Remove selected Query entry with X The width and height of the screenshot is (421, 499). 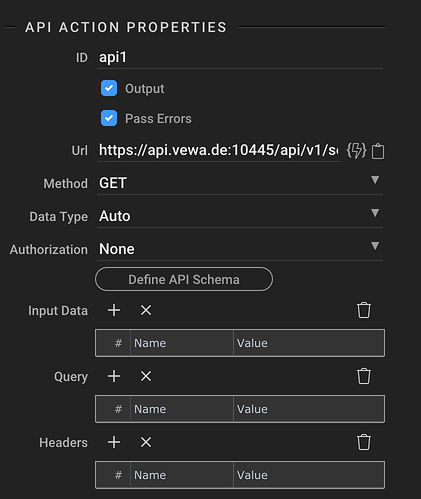coord(146,376)
